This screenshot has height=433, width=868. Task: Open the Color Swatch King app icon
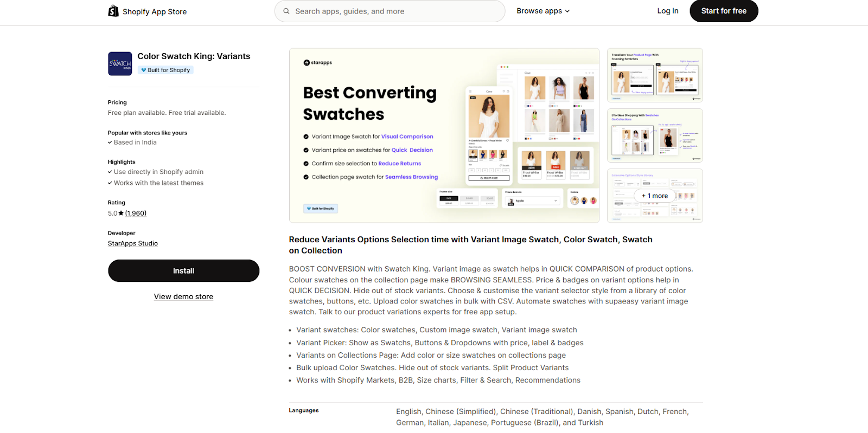pyautogui.click(x=120, y=63)
